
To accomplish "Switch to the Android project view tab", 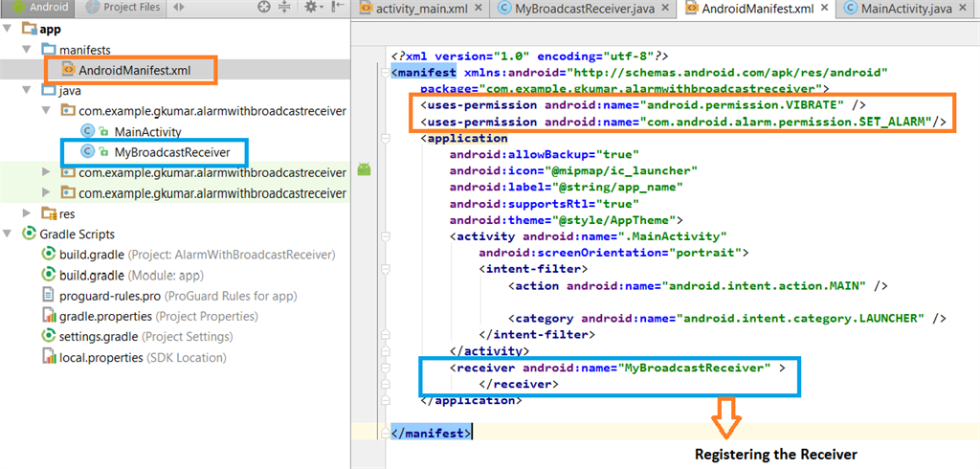I will [x=38, y=8].
